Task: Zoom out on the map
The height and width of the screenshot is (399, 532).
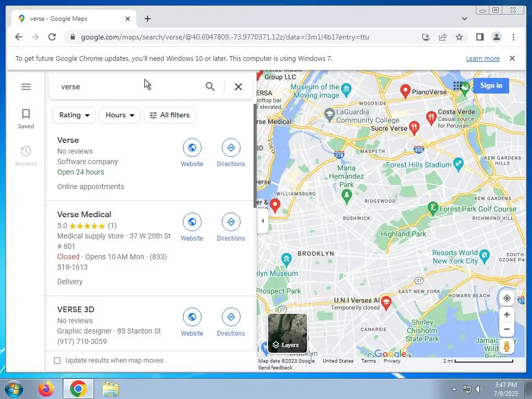Action: (507, 329)
